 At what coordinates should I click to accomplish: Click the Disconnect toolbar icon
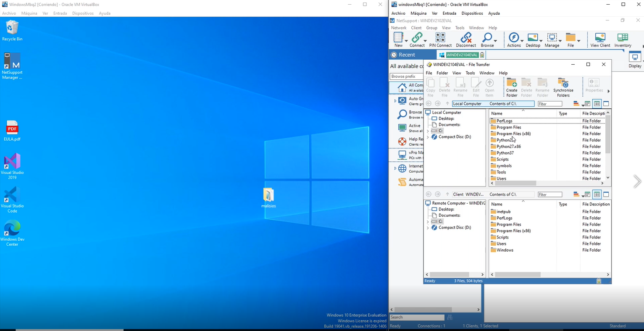466,40
